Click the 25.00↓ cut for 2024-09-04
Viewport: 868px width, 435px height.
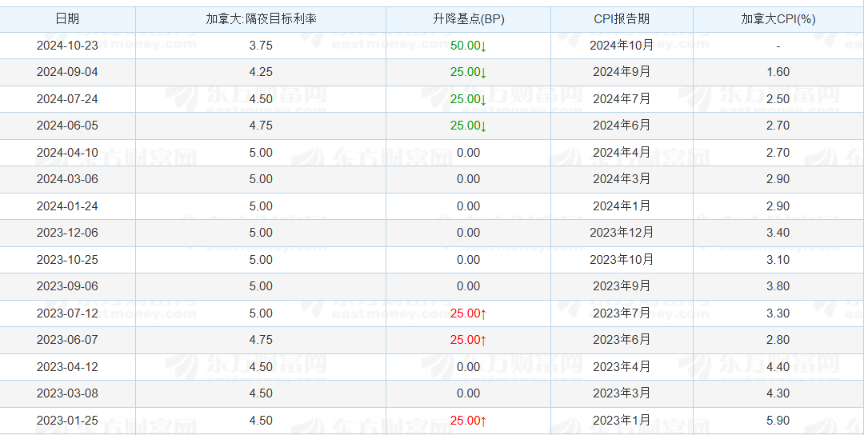click(x=468, y=73)
